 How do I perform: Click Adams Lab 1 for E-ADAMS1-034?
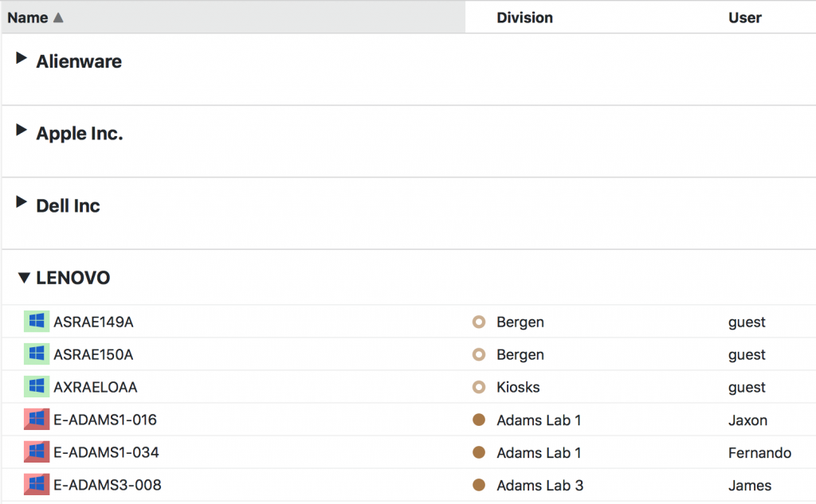[x=539, y=453]
